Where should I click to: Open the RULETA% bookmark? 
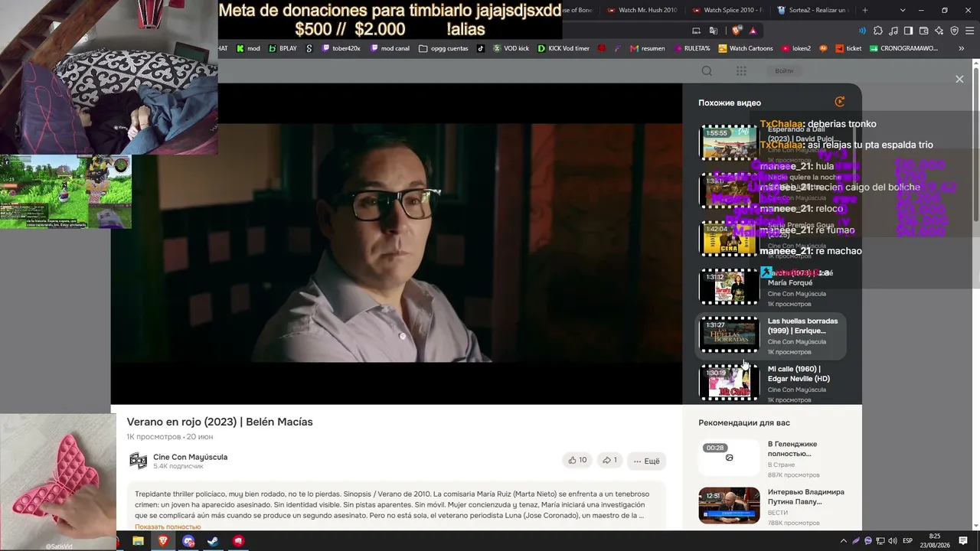pos(691,48)
